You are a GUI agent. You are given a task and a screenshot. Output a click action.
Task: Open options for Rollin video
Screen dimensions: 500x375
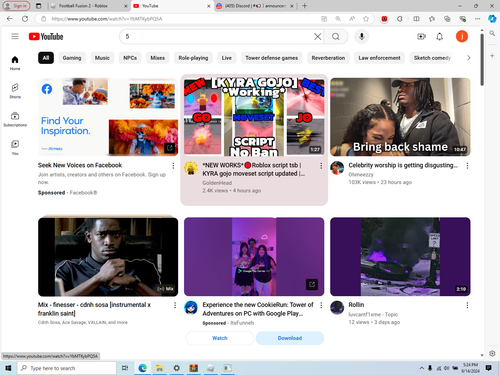tap(467, 305)
